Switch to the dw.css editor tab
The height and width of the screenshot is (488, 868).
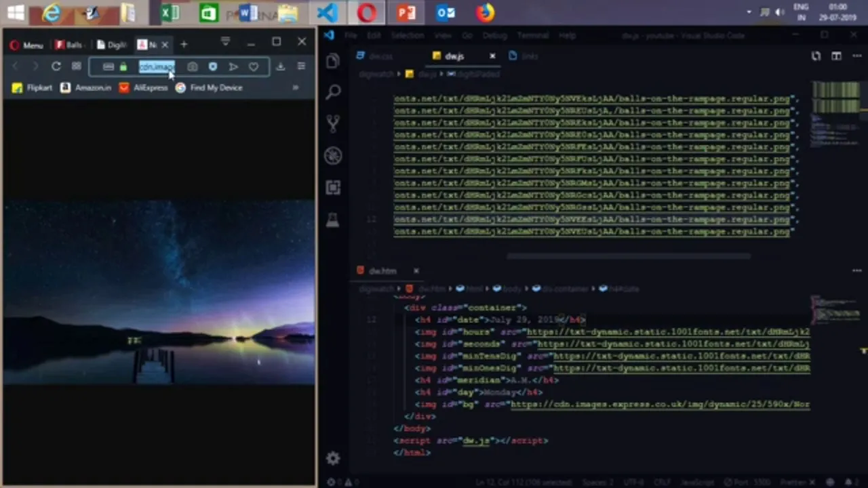[x=381, y=56]
